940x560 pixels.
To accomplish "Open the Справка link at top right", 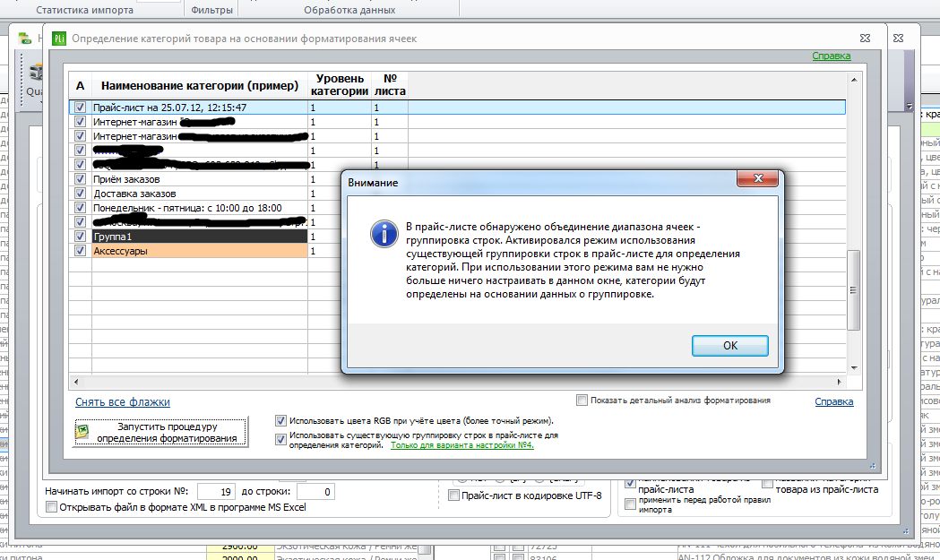I will pos(831,56).
